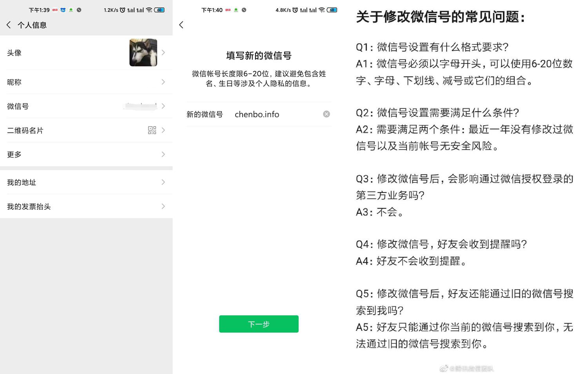This screenshot has width=588, height=374.
Task: Open the 我的地址 menu item
Action: [86, 182]
